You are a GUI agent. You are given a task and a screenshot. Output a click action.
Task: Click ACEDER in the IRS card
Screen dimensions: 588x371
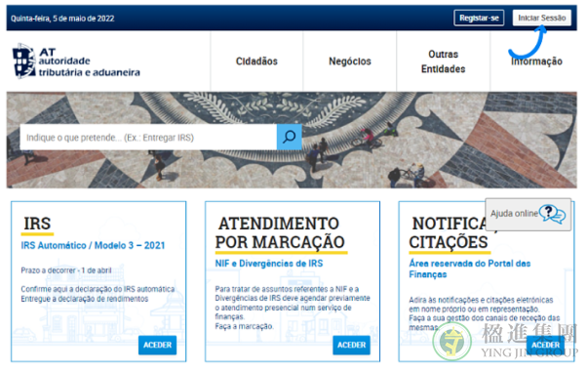pyautogui.click(x=158, y=345)
